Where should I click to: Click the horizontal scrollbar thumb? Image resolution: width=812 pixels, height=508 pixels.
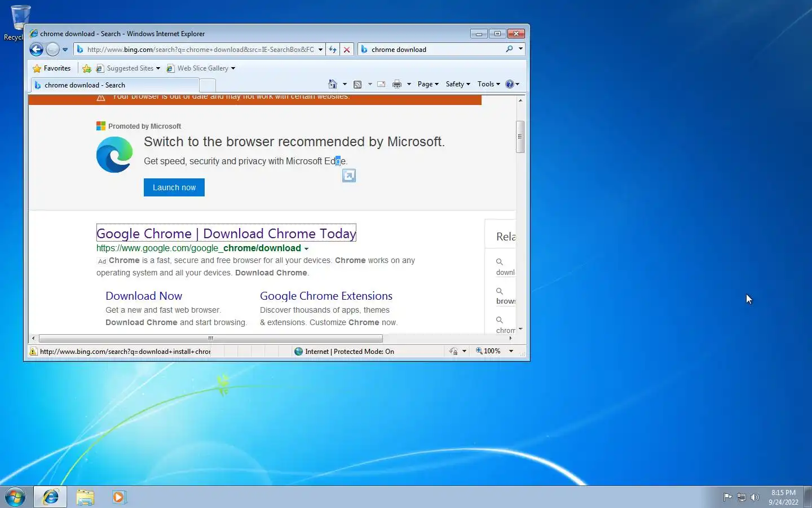(x=211, y=339)
